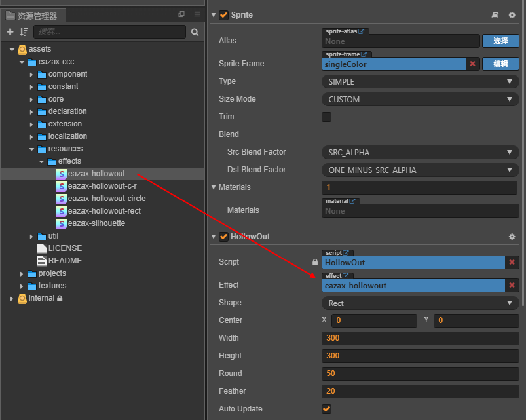Select the textures folder
The image size is (526, 420).
(x=52, y=286)
